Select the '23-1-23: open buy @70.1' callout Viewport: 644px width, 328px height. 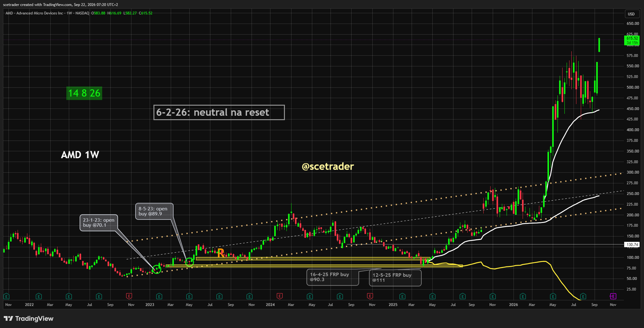click(x=99, y=223)
